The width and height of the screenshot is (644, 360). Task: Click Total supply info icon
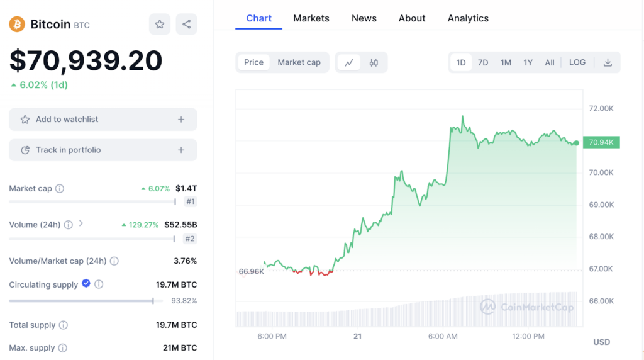(x=64, y=325)
